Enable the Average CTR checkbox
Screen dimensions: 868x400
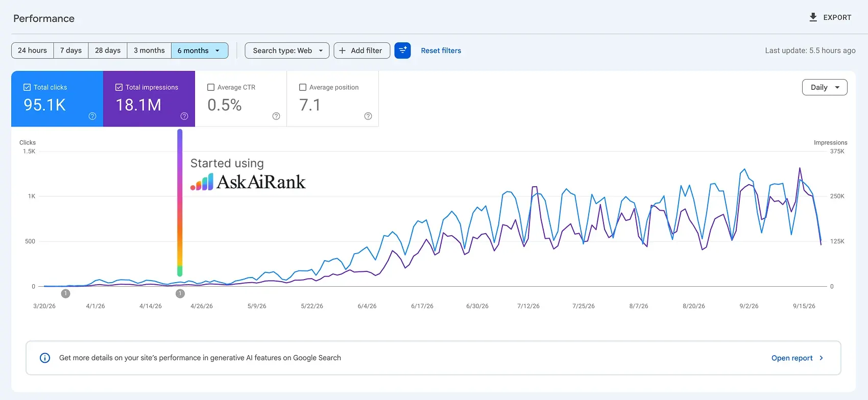pos(211,87)
